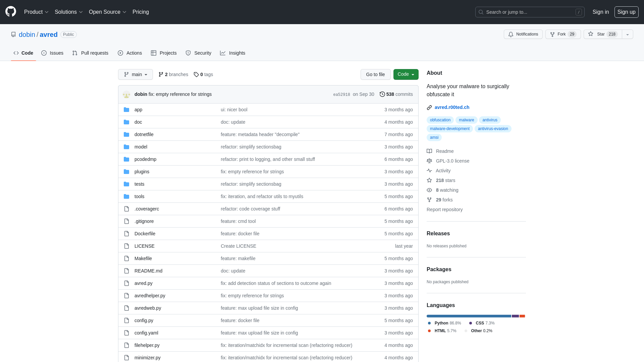Switch to the Insights tab
This screenshot has height=362, width=644.
coord(232,53)
